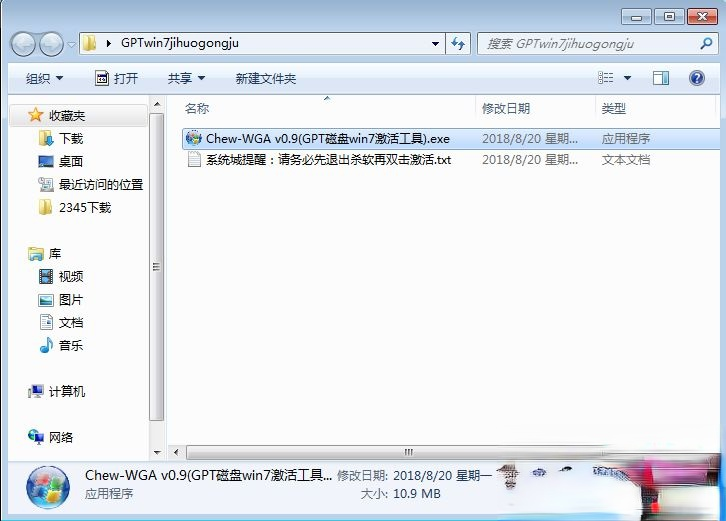The height and width of the screenshot is (521, 726).
Task: Expand the view options dropdown arrow
Action: pyautogui.click(x=627, y=78)
